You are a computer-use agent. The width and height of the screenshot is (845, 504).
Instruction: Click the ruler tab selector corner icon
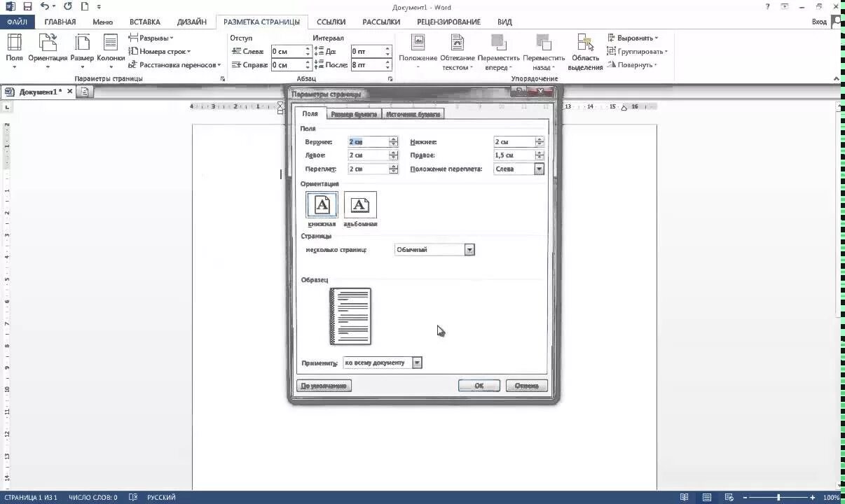pyautogui.click(x=7, y=107)
